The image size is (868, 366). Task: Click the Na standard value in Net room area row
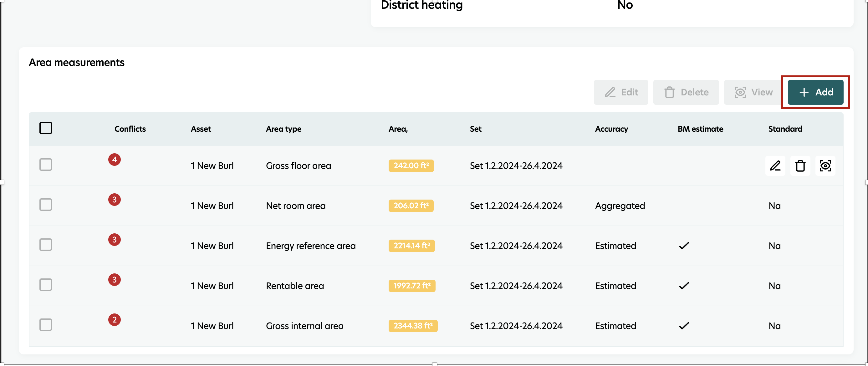pos(774,206)
